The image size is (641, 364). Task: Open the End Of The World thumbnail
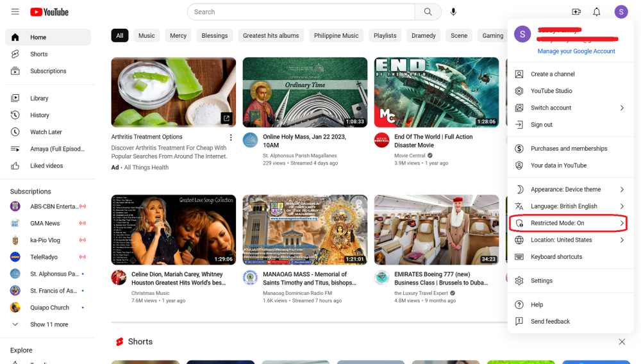pyautogui.click(x=436, y=92)
